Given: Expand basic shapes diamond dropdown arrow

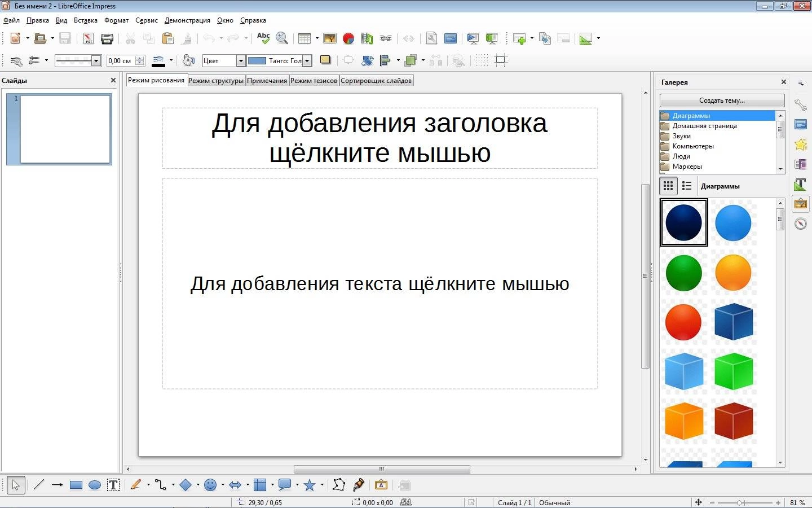Looking at the screenshot, I should pos(198,484).
